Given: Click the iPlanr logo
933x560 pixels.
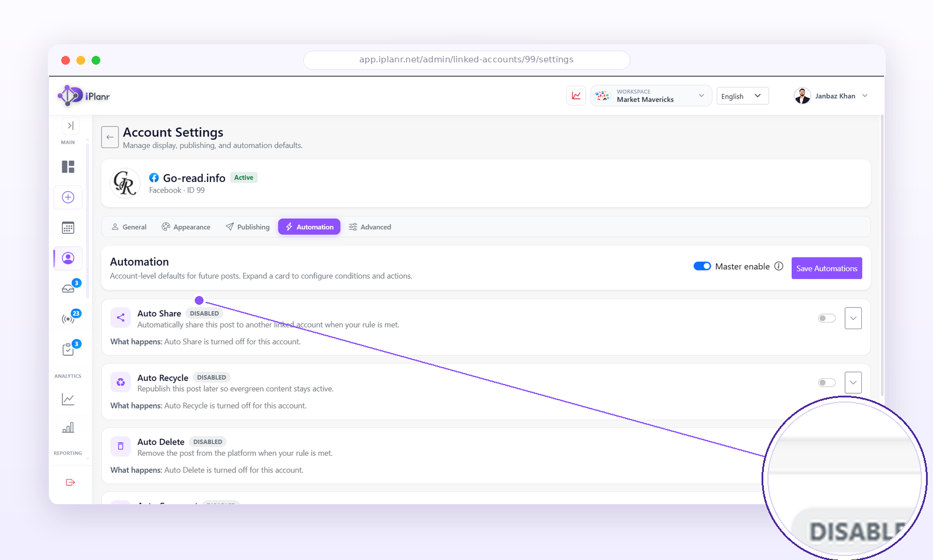Looking at the screenshot, I should (x=84, y=96).
